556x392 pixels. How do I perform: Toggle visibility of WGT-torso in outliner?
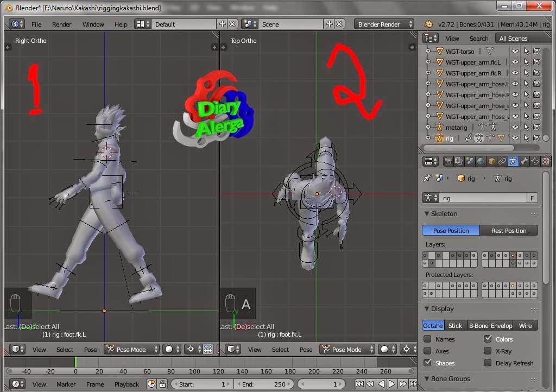(x=515, y=51)
